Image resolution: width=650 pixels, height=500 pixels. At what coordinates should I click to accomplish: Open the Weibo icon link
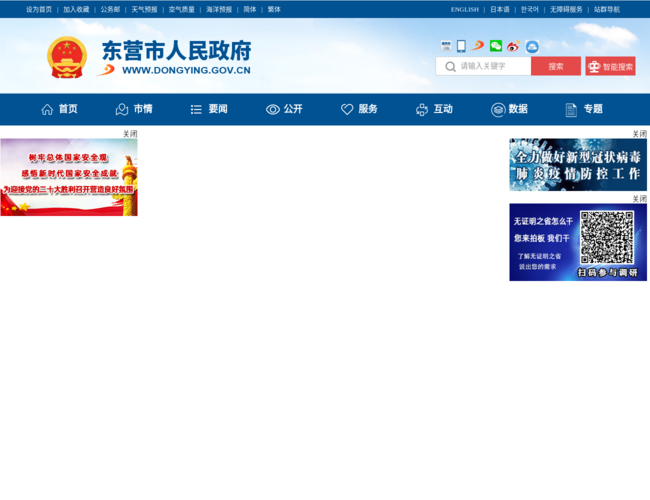point(513,46)
